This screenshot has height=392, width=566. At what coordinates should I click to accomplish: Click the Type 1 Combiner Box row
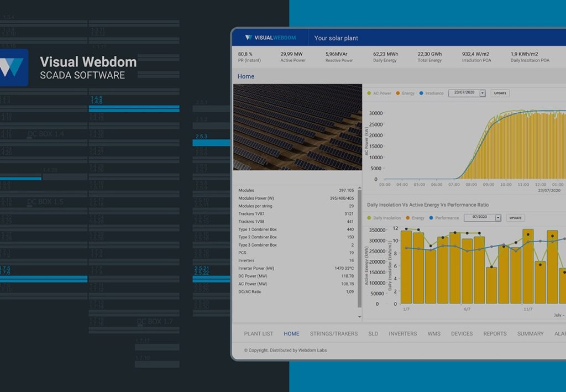click(296, 229)
